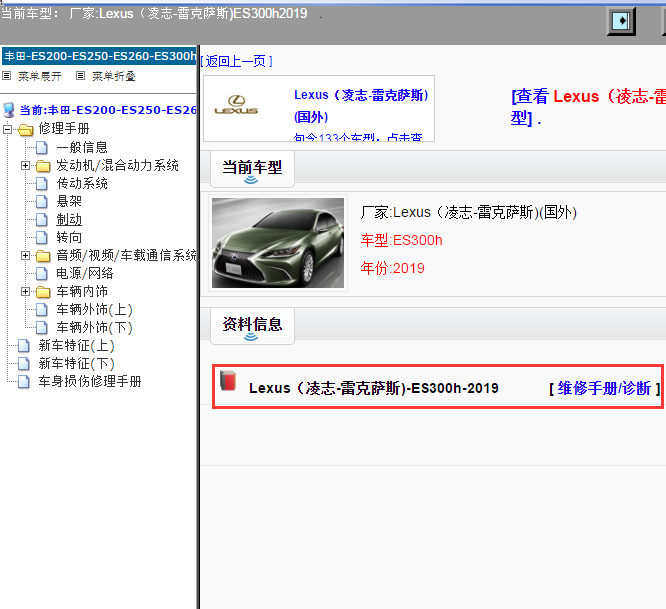
Task: Select 制动 in the tree
Action: [69, 220]
